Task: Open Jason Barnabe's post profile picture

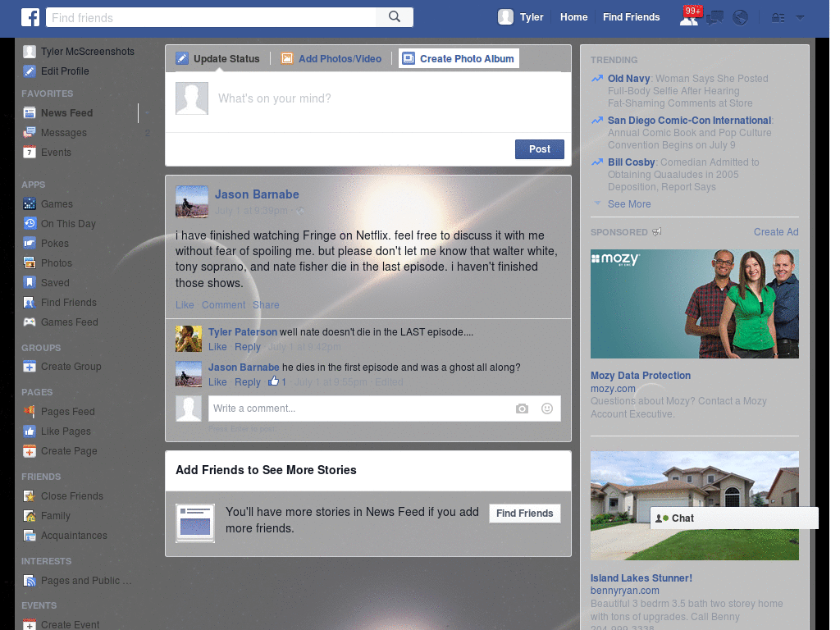Action: [192, 202]
